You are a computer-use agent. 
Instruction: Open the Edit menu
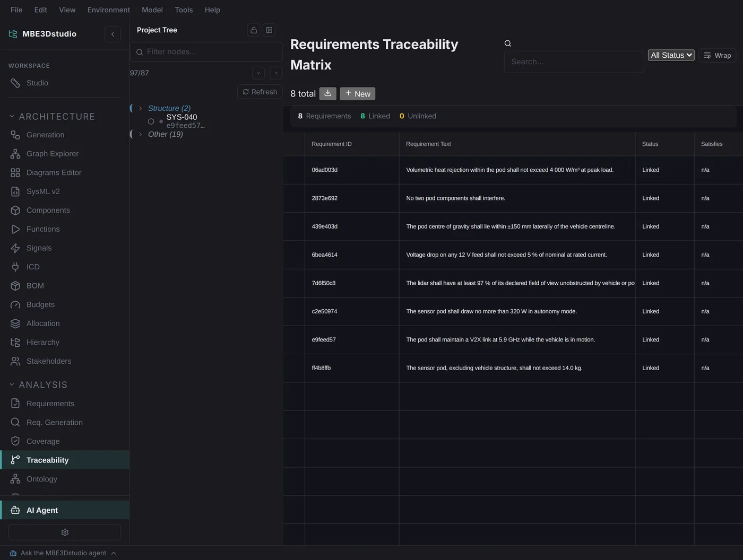coord(40,10)
